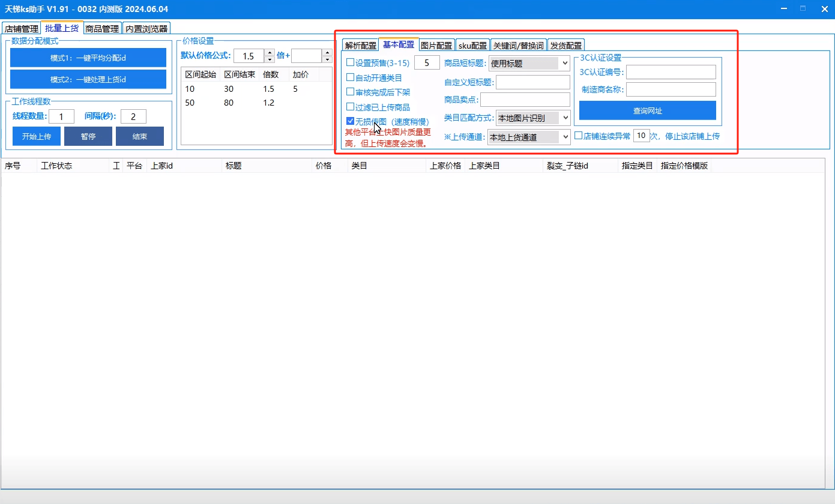Enable the 设置预售(3-15) checkbox
Screen dimensions: 835x504
(351, 62)
